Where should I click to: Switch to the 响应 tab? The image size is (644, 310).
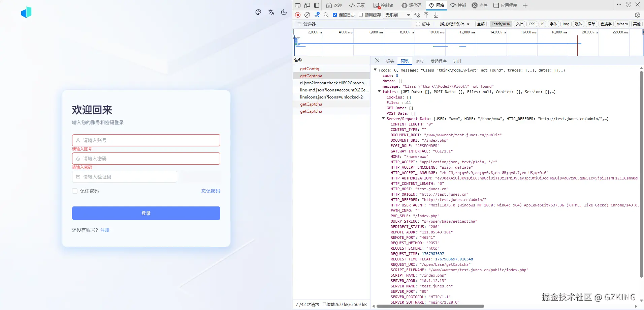coord(419,61)
